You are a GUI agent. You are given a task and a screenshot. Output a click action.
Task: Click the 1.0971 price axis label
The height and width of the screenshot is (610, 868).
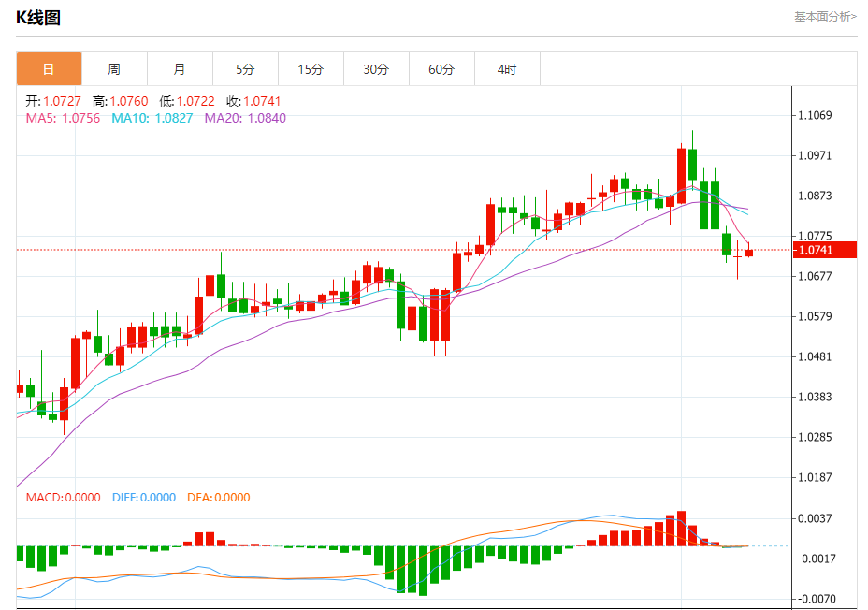(815, 155)
